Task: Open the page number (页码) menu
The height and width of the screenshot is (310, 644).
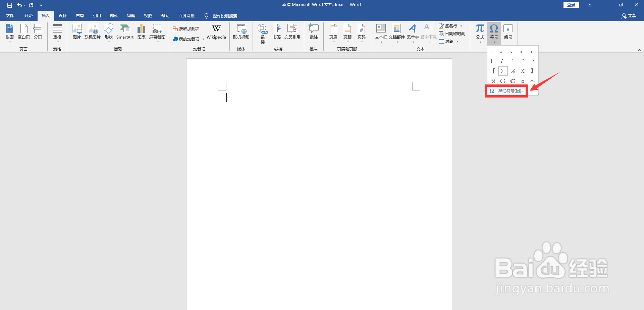Action: click(x=362, y=33)
